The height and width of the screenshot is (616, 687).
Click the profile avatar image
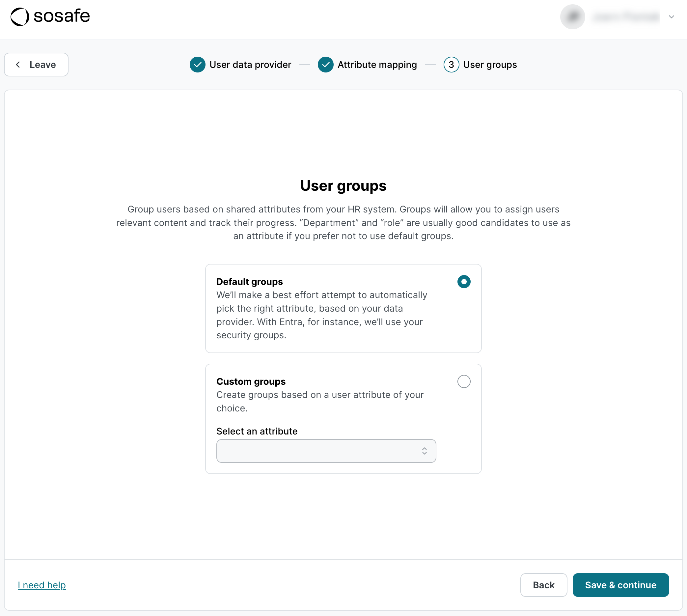[572, 16]
